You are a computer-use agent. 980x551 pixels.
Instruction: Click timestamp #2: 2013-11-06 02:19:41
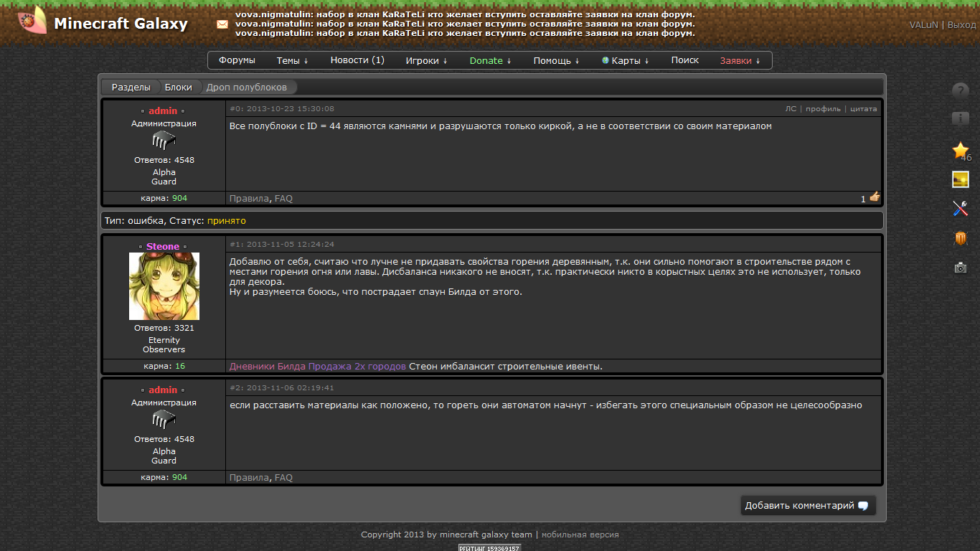[282, 387]
